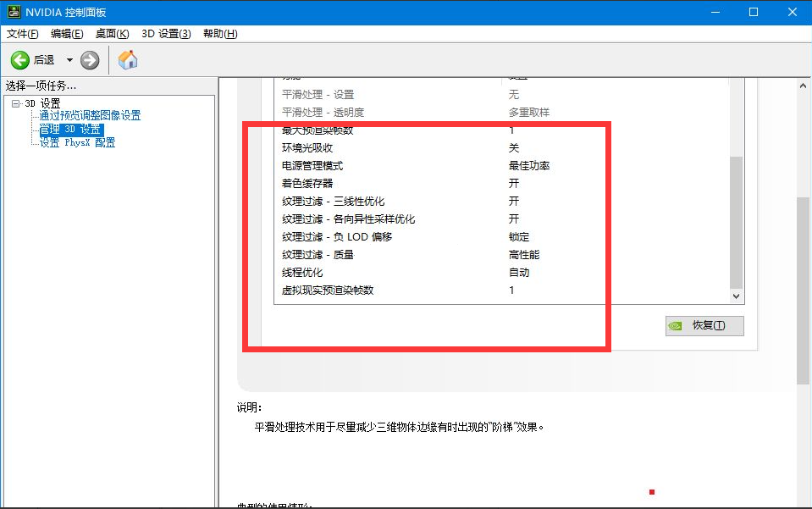Open the 文件(F) menu
Viewport: 812px width, 509px height.
click(22, 34)
